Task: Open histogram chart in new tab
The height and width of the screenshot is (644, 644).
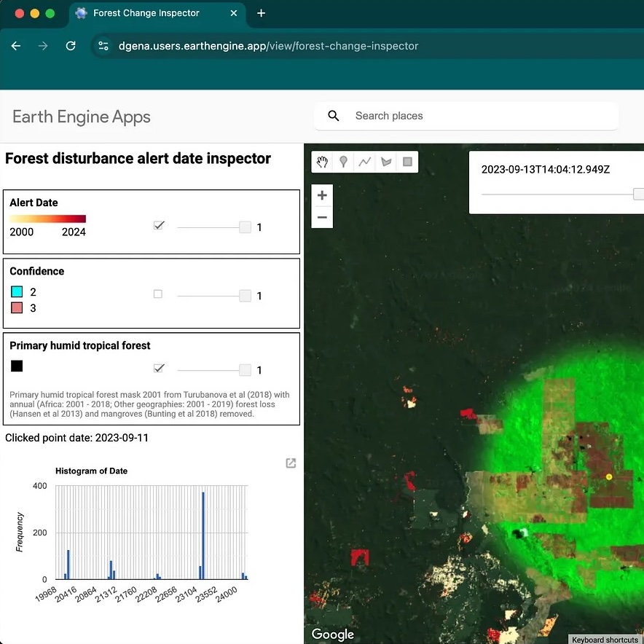Action: coord(291,463)
